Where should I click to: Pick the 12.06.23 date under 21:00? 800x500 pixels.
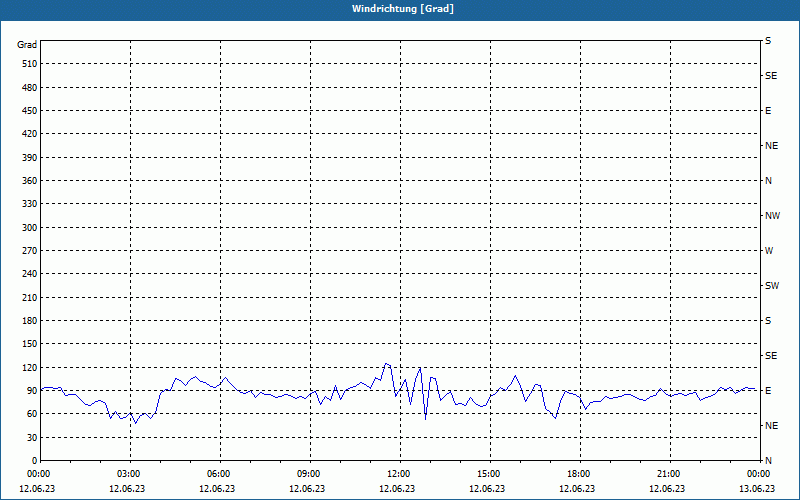[x=667, y=489]
